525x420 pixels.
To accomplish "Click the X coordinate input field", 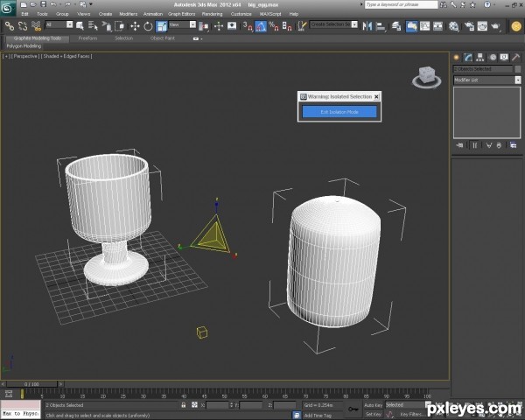I will pos(217,405).
